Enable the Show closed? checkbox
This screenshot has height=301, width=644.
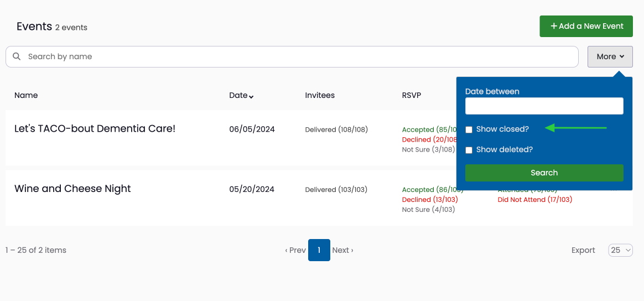469,130
